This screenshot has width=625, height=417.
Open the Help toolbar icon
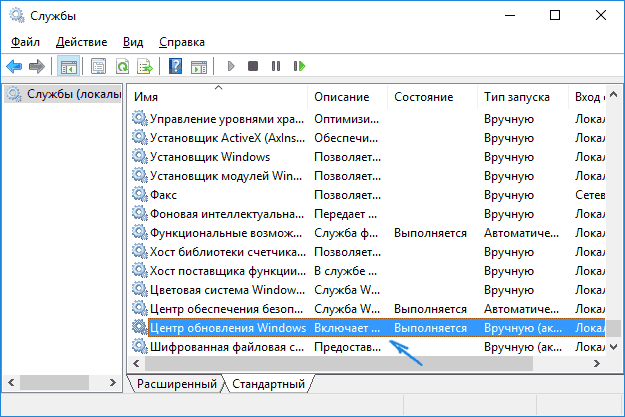point(175,67)
